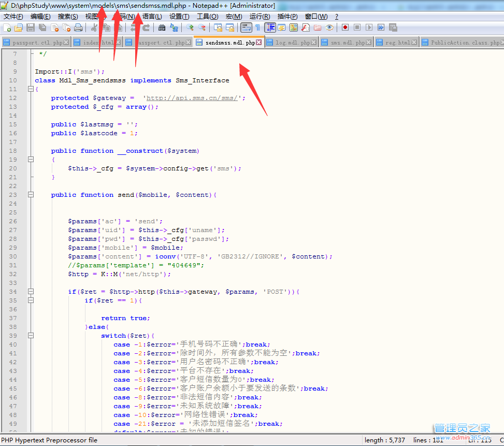Run macro multiple times icon
This screenshot has width=504, height=446.
click(381, 27)
